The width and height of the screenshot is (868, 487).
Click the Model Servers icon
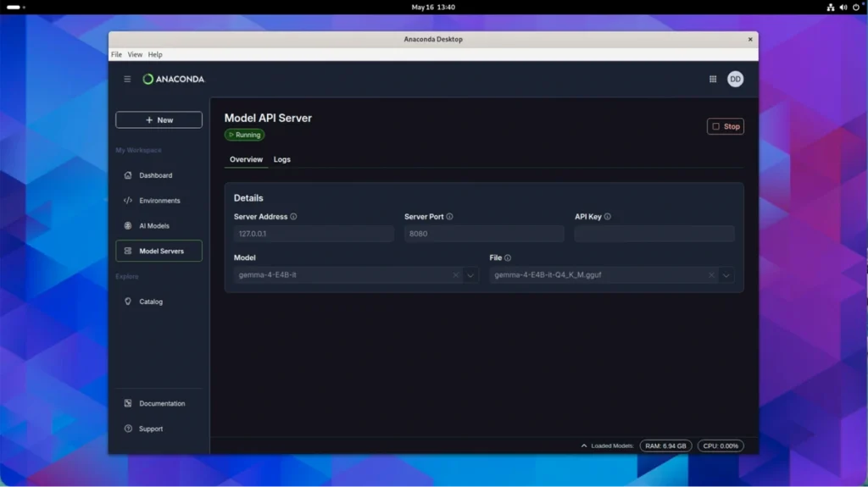[128, 252]
